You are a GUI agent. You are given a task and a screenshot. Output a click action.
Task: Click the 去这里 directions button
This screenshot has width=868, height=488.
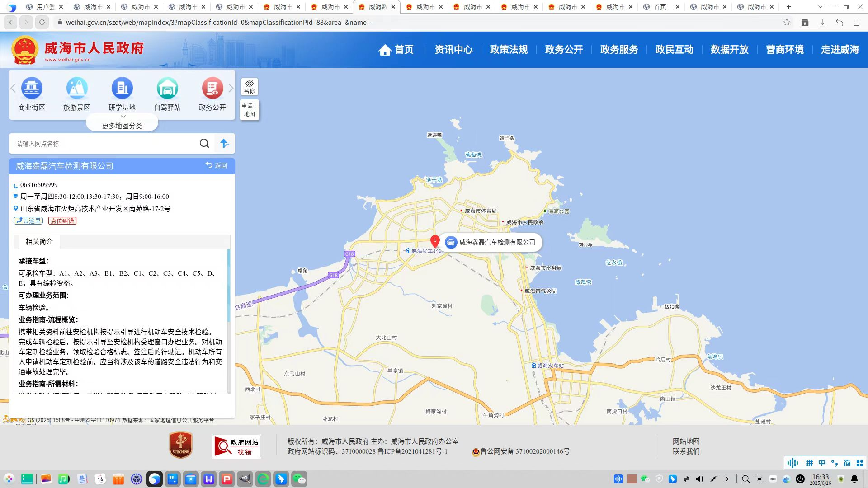pyautogui.click(x=28, y=221)
